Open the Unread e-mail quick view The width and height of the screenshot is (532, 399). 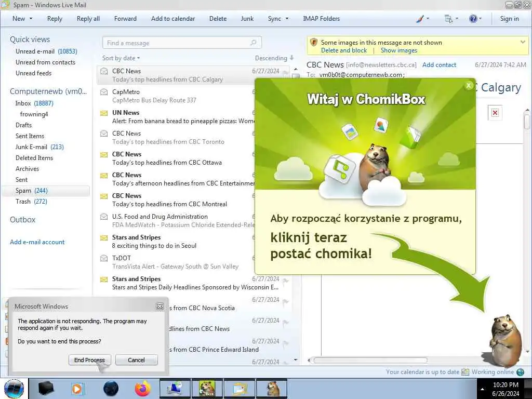pos(46,51)
